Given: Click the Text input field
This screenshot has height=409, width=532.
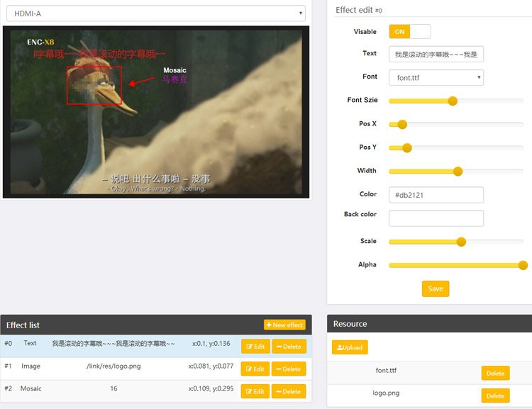Looking at the screenshot, I should tap(436, 55).
